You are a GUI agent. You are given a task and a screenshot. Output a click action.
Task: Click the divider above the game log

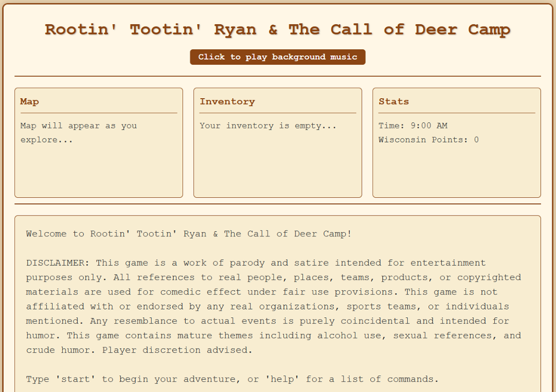277,204
